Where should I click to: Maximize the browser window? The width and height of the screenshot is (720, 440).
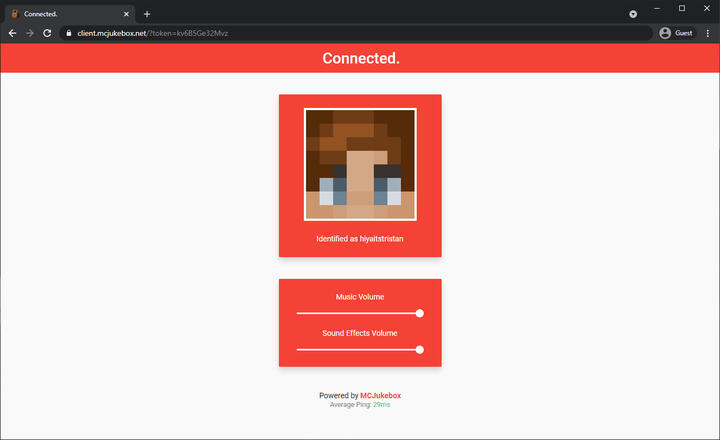pyautogui.click(x=682, y=8)
